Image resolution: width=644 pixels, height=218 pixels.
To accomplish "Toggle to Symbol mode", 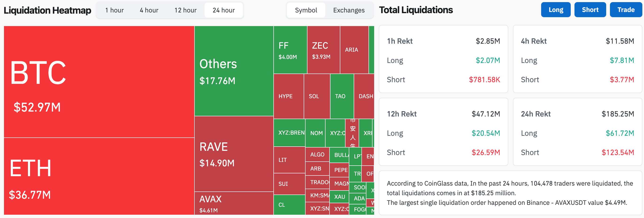I will 306,10.
